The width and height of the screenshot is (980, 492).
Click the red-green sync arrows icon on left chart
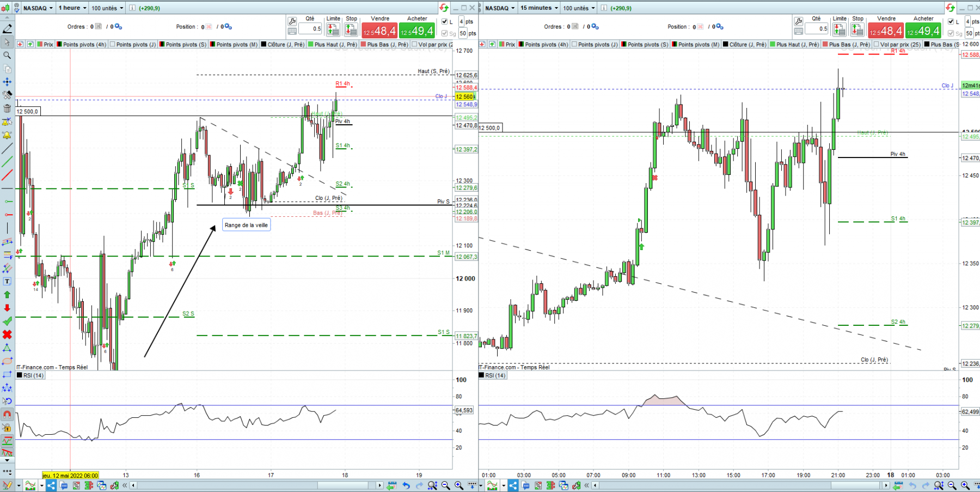[x=444, y=8]
